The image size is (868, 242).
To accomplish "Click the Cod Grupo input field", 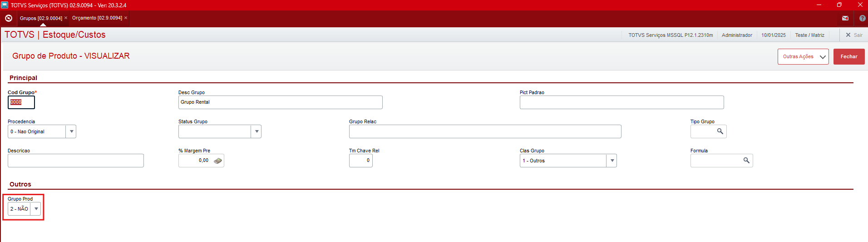I will (21, 102).
